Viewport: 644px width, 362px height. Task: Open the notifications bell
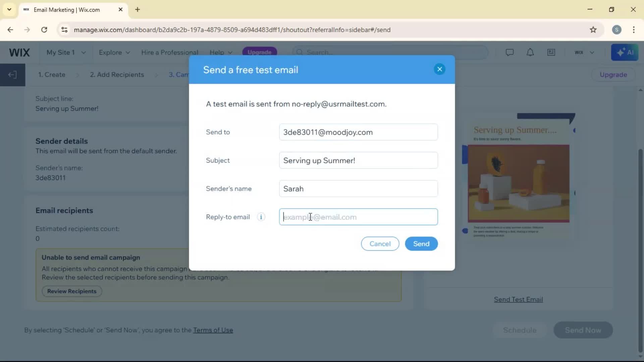pyautogui.click(x=530, y=52)
